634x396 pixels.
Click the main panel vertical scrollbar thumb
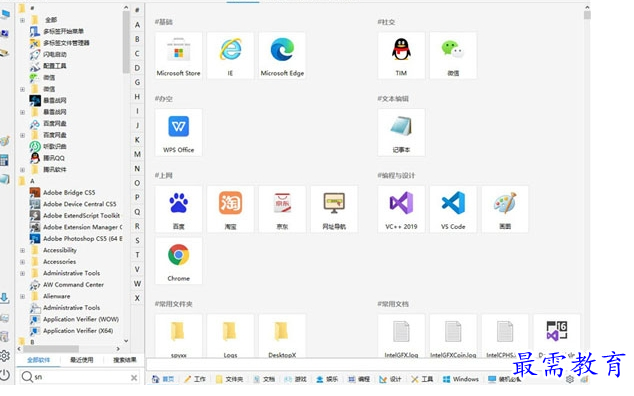pyautogui.click(x=587, y=15)
